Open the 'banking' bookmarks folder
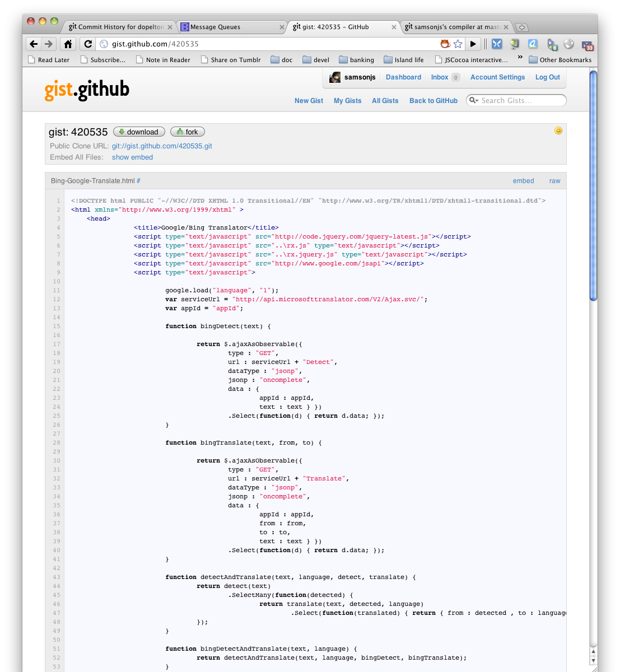Viewport: 620px width, 672px height. pos(356,60)
